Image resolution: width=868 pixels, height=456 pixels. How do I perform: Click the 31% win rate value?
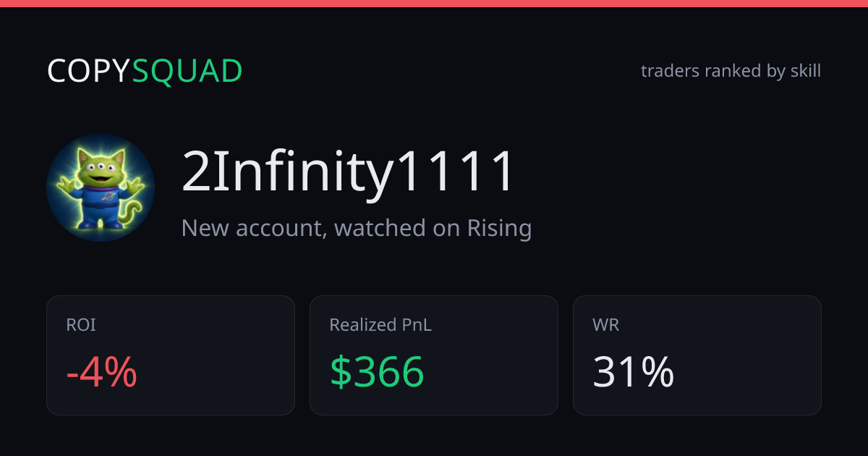point(634,373)
